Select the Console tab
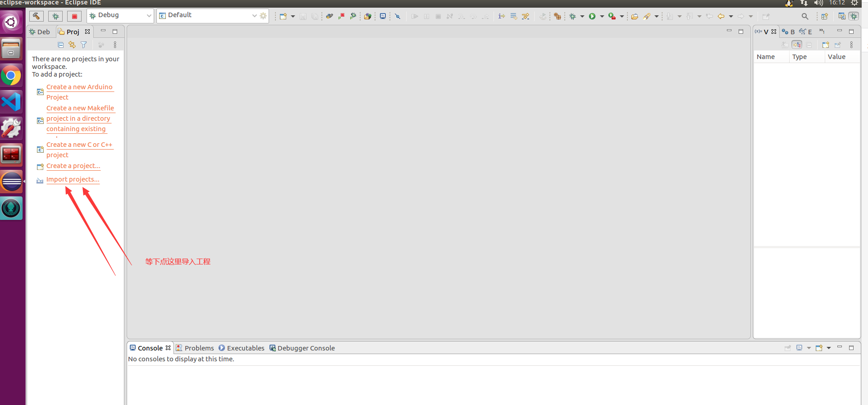Screen dimensions: 868x405 pyautogui.click(x=150, y=348)
